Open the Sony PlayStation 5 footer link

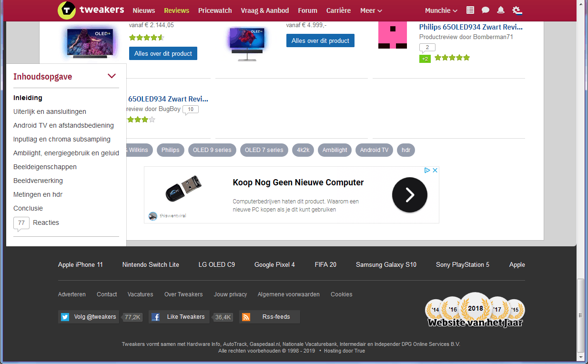463,264
